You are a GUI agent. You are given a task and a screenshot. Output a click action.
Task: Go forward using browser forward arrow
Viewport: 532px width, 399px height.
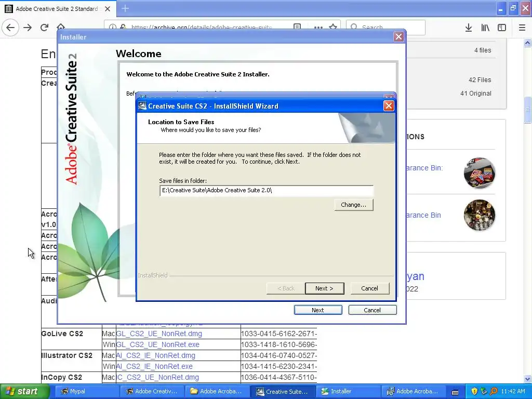[28, 28]
